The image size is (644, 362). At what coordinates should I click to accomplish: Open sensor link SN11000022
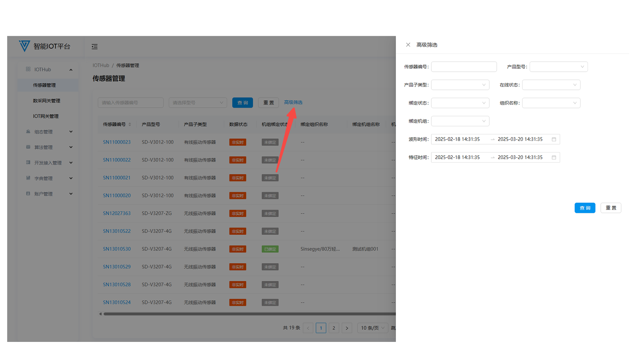[x=117, y=160]
